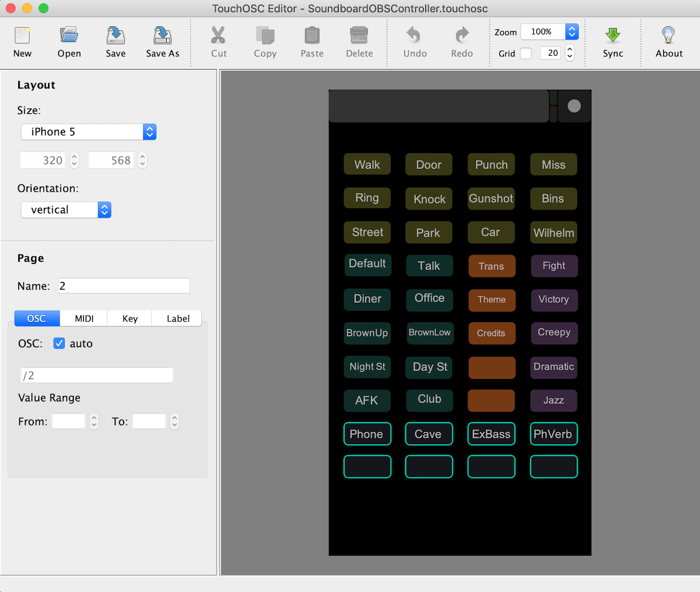This screenshot has height=592, width=700.
Task: Undo the last action
Action: click(414, 41)
